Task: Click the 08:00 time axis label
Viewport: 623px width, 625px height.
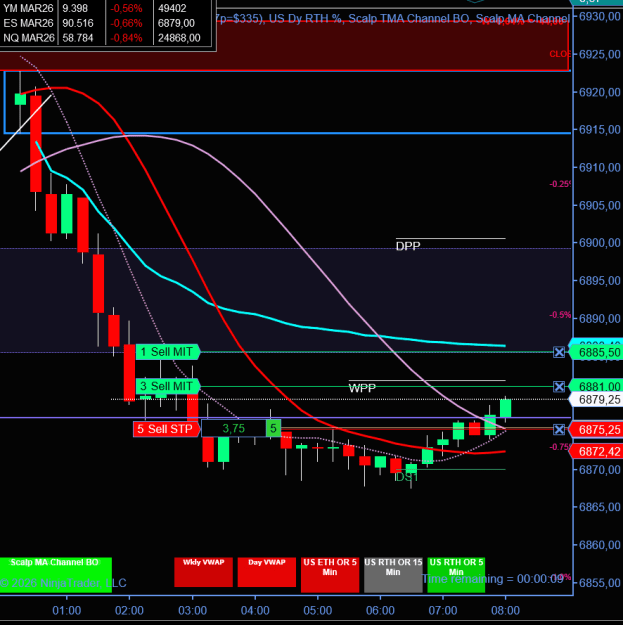Action: pos(505,610)
